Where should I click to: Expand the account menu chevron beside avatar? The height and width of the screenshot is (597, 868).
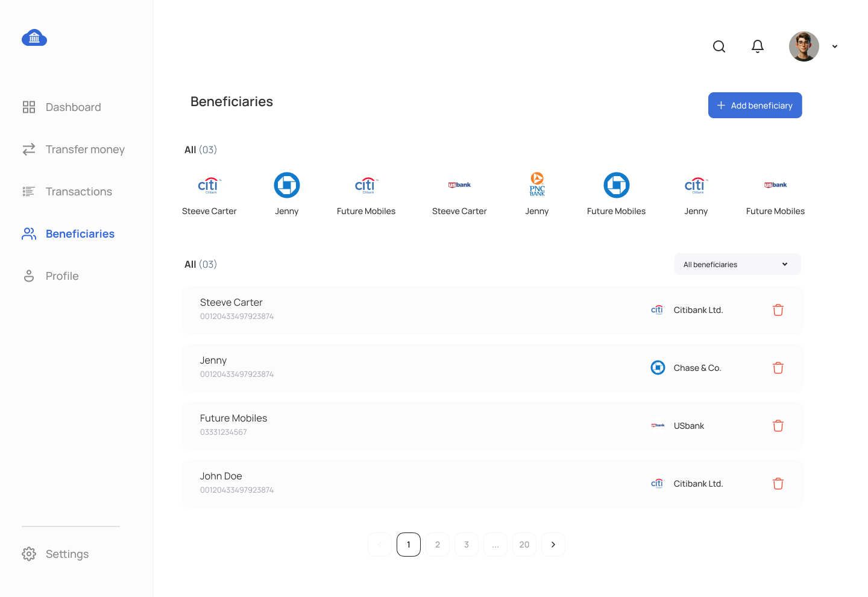[x=835, y=46]
